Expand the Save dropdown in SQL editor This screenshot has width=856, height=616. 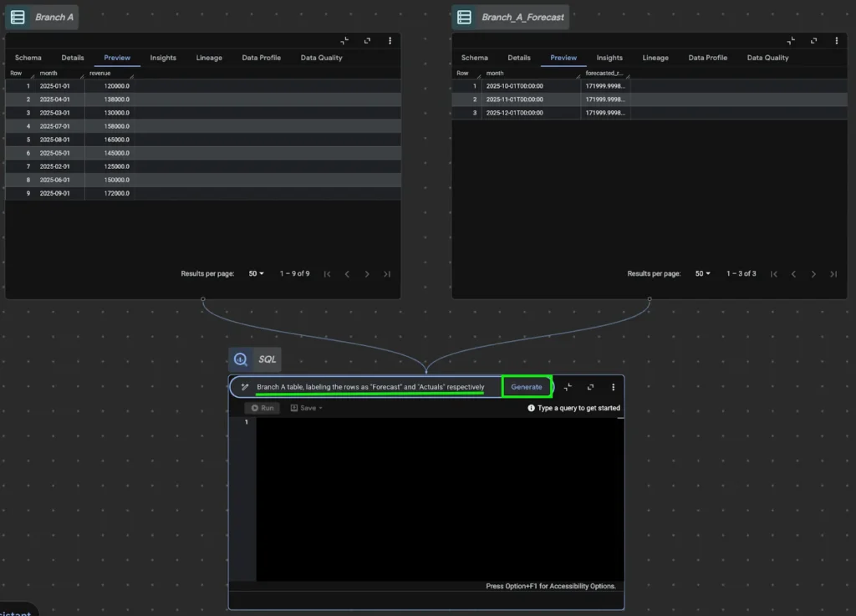(x=306, y=408)
